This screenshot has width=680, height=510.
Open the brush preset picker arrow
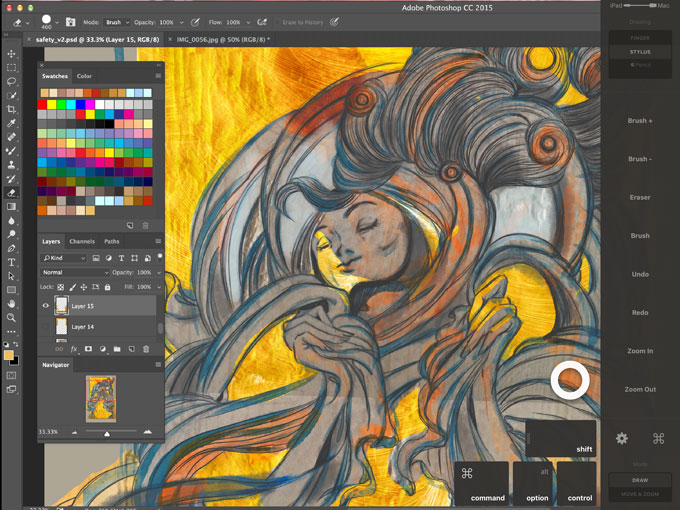click(57, 22)
